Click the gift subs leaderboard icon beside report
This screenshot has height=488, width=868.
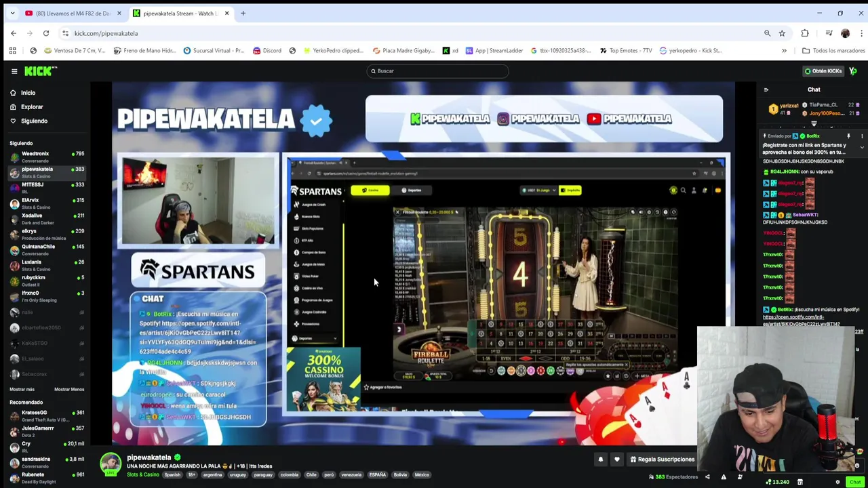pyautogui.click(x=740, y=477)
